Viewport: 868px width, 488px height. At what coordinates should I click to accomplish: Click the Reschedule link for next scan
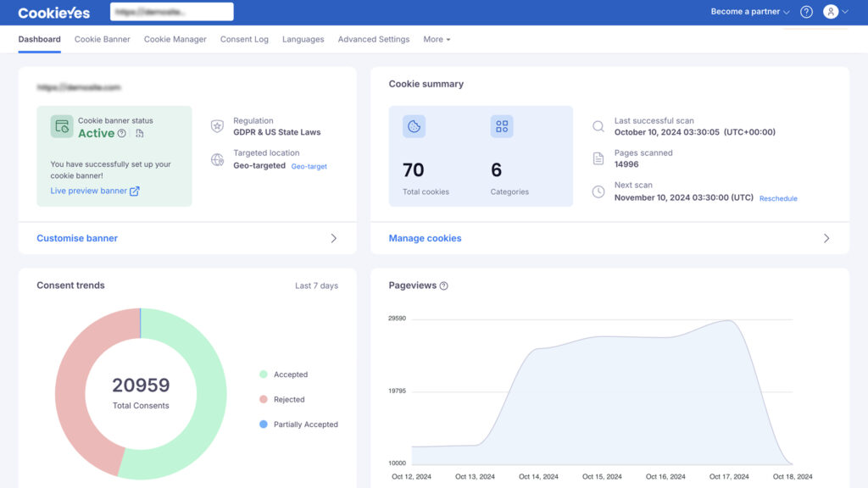[778, 199]
